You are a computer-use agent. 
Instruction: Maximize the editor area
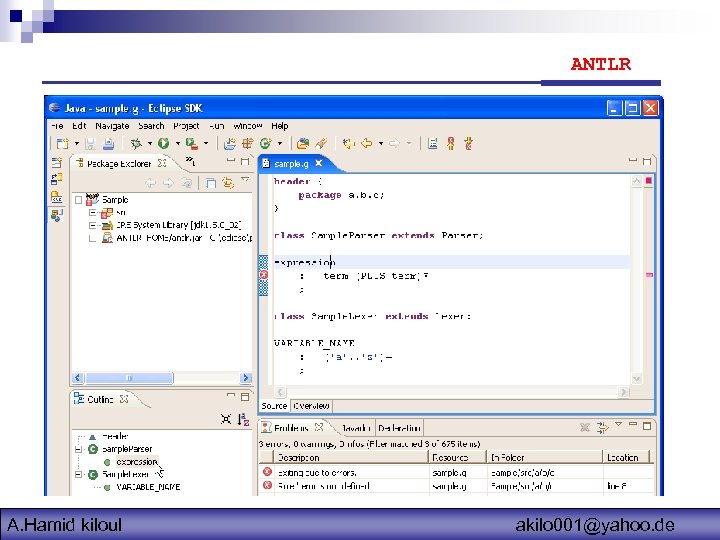coord(647,160)
